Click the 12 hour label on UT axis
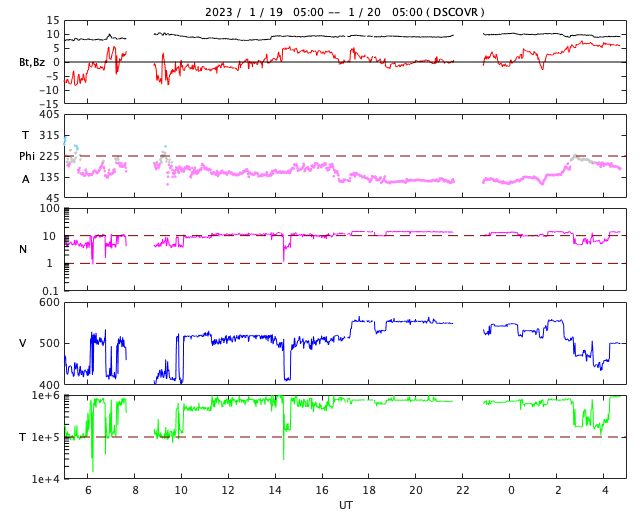The image size is (640, 512). coord(228,490)
